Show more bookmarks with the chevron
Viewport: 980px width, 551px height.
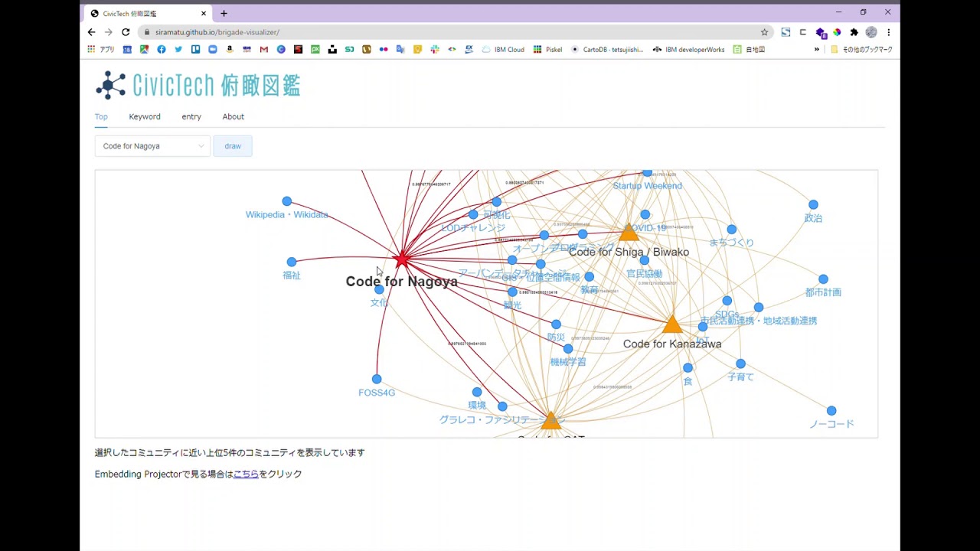[816, 49]
